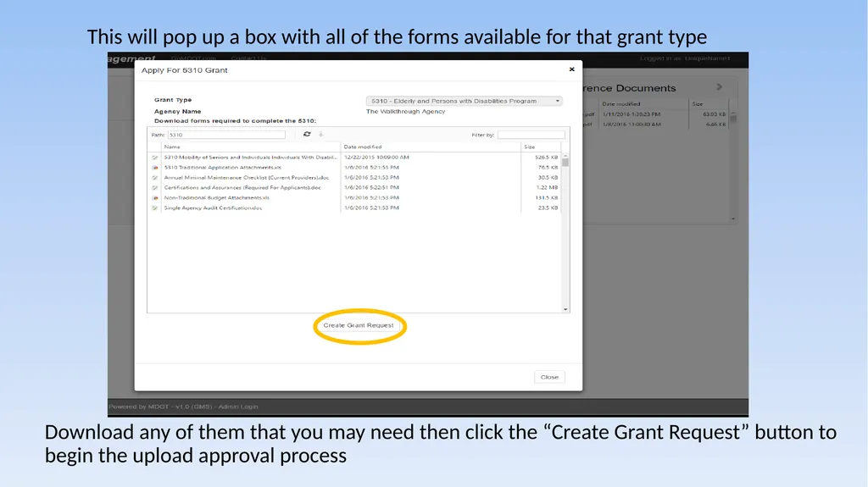This screenshot has height=487, width=868.
Task: Click the Create Grant Request button
Action: 359,325
